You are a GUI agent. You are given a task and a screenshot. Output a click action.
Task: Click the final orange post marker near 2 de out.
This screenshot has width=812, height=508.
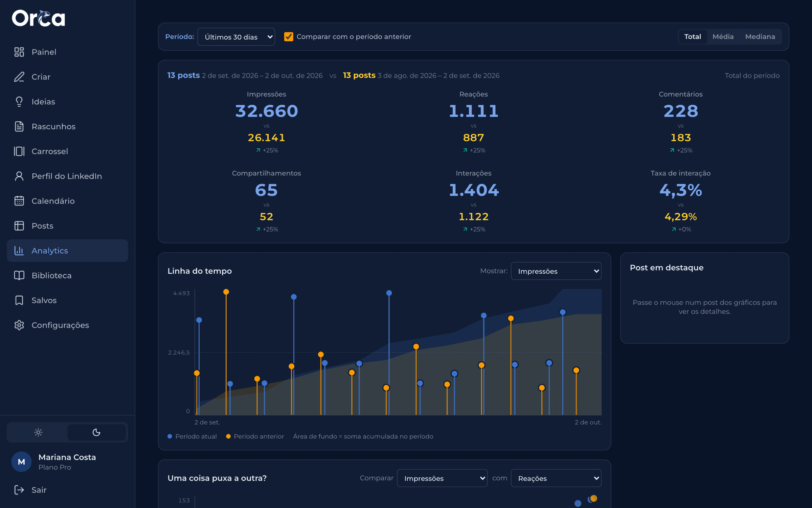[576, 371]
